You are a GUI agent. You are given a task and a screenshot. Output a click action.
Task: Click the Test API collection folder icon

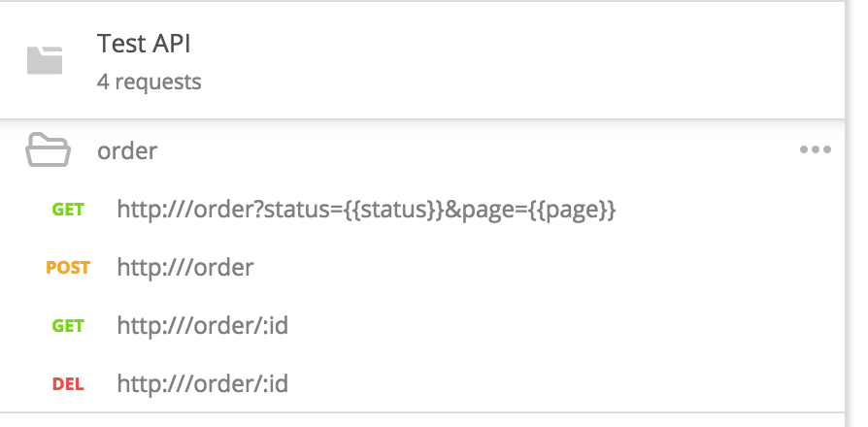[45, 60]
